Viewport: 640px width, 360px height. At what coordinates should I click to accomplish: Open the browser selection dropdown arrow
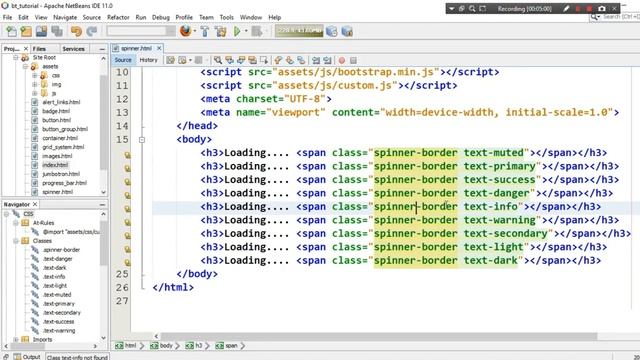pos(195,31)
